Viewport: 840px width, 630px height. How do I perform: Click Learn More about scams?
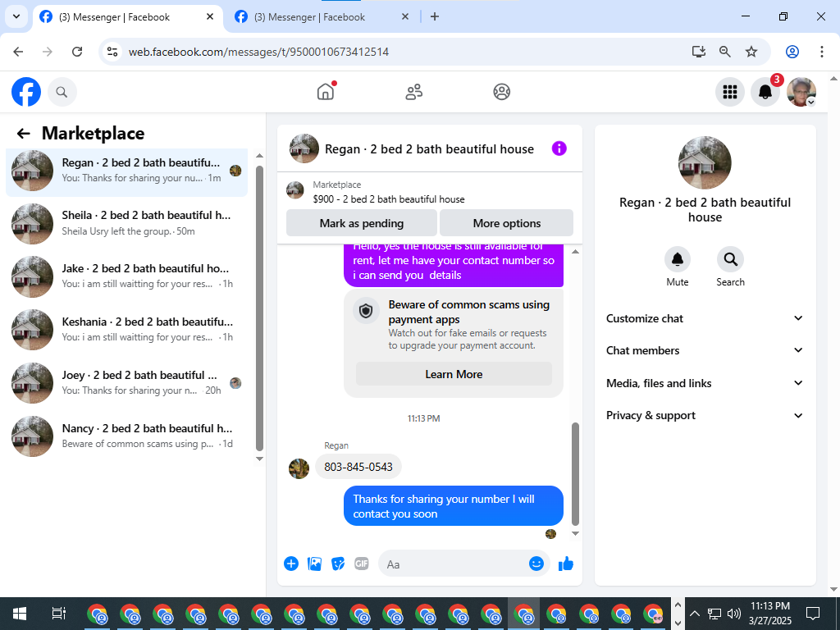[x=454, y=374]
